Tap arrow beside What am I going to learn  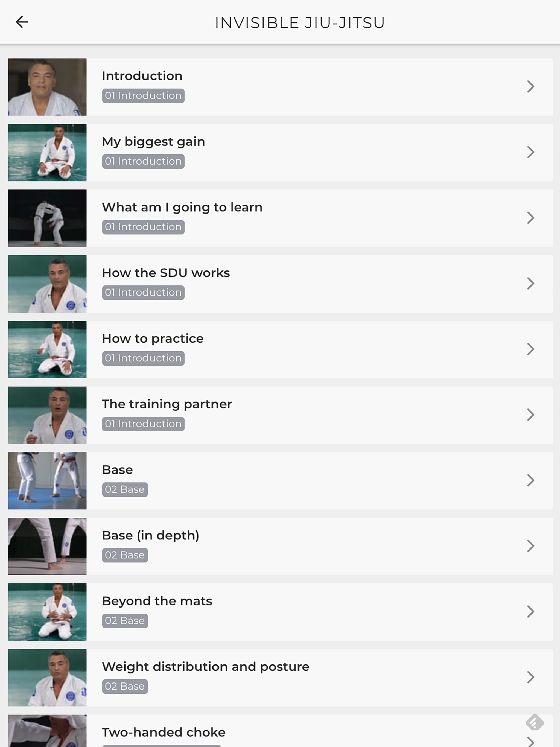[531, 218]
